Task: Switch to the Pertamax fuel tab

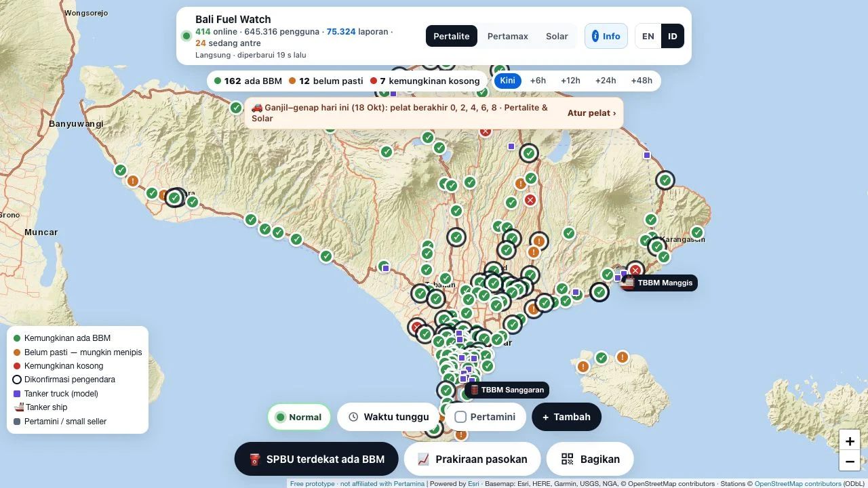Action: click(x=507, y=36)
